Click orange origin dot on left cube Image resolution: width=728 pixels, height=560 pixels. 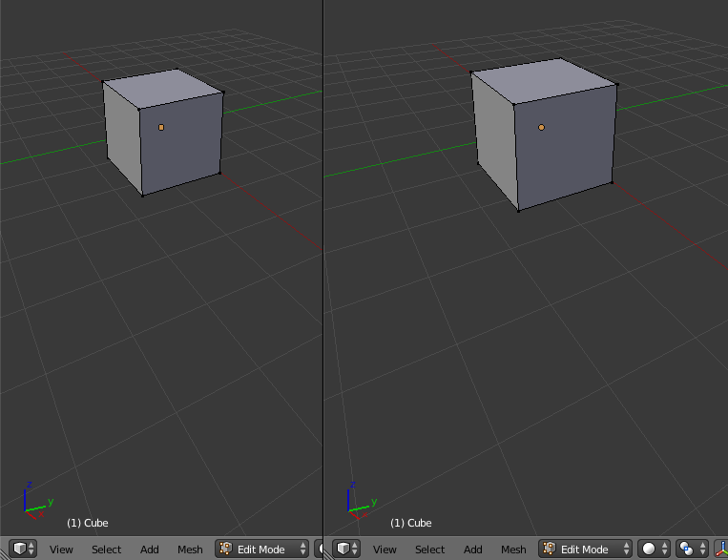click(161, 127)
